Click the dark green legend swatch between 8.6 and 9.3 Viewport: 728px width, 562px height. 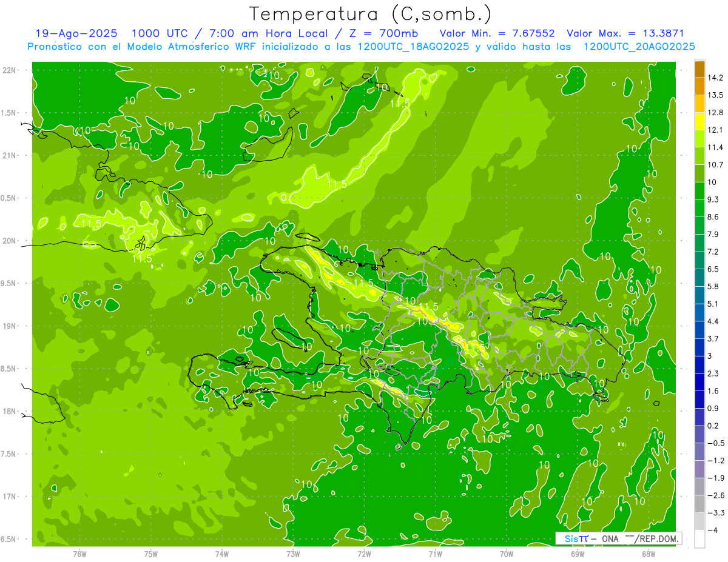point(699,209)
